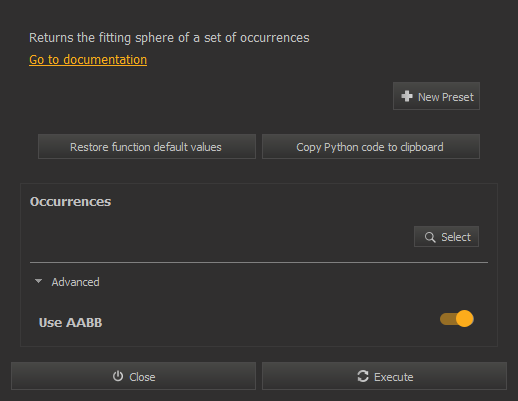Copy Python code to clipboard
Viewport: 518px width, 401px height.
pos(371,147)
